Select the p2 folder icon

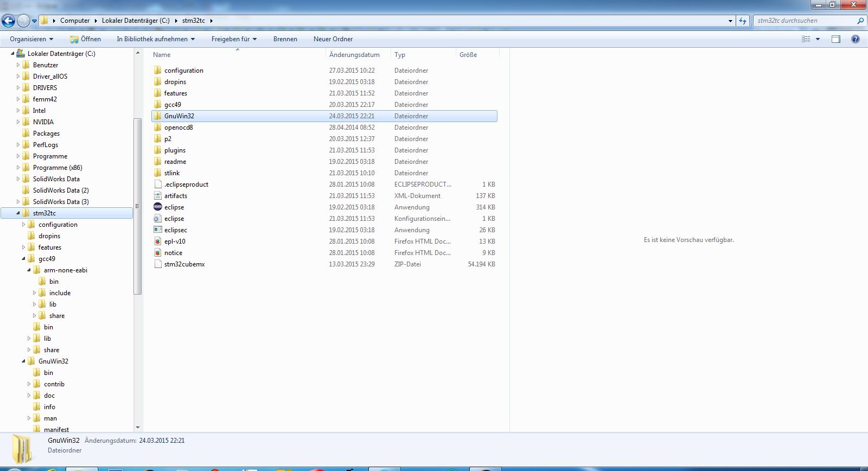(x=158, y=139)
